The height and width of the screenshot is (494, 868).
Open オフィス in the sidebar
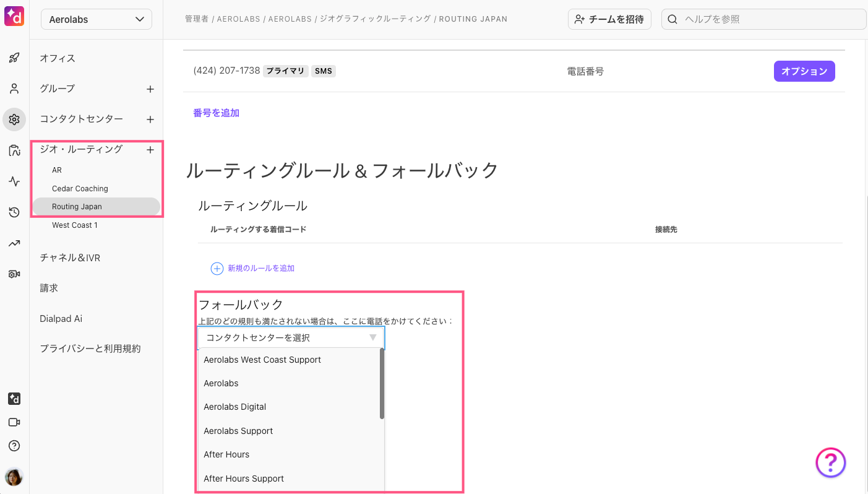pos(58,58)
